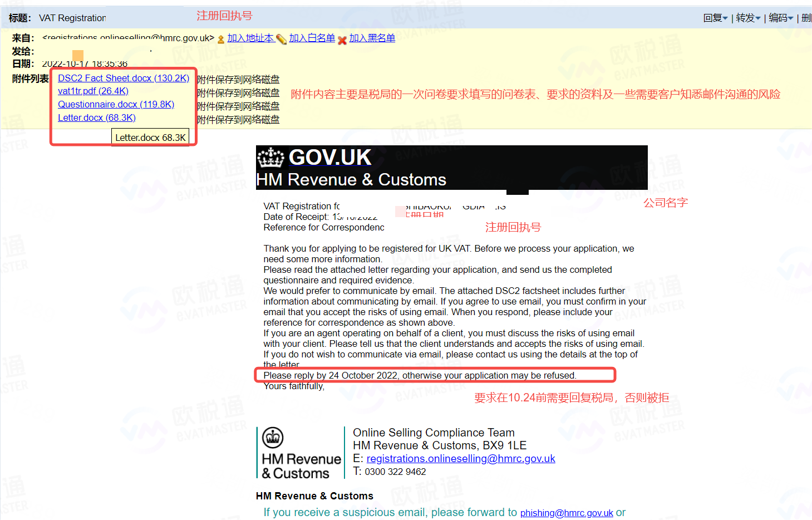This screenshot has width=812, height=520.
Task: Click the address "HM Revenue & Customs, BX9 1LE"
Action: [x=440, y=445]
